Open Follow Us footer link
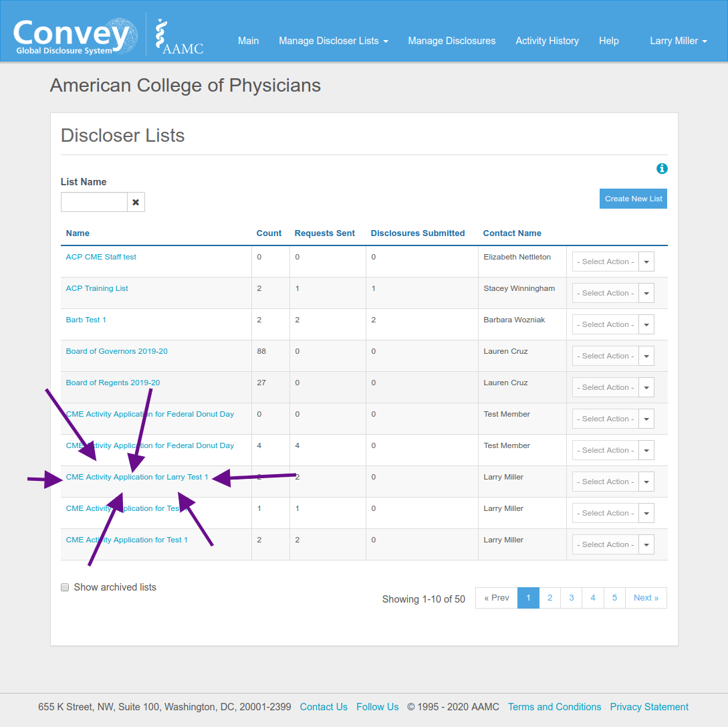Image resolution: width=728 pixels, height=727 pixels. [378, 707]
